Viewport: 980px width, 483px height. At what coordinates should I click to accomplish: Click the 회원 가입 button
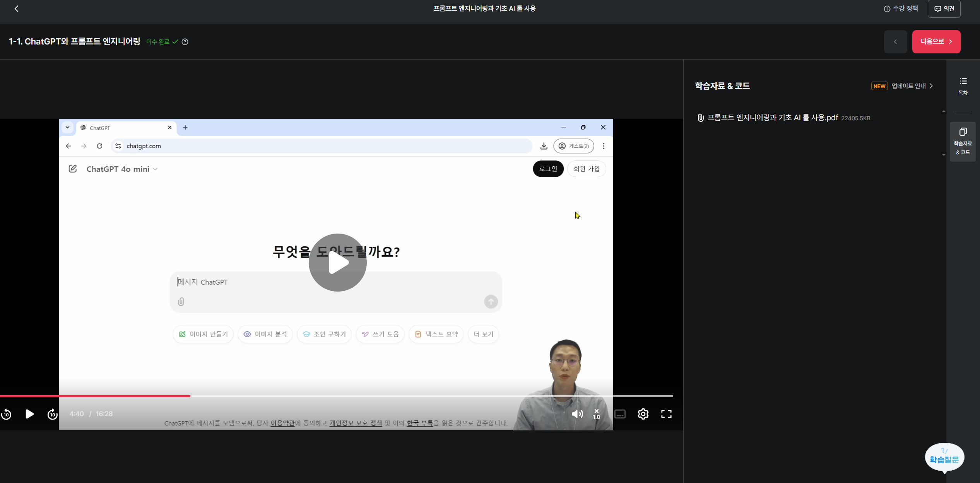(587, 169)
